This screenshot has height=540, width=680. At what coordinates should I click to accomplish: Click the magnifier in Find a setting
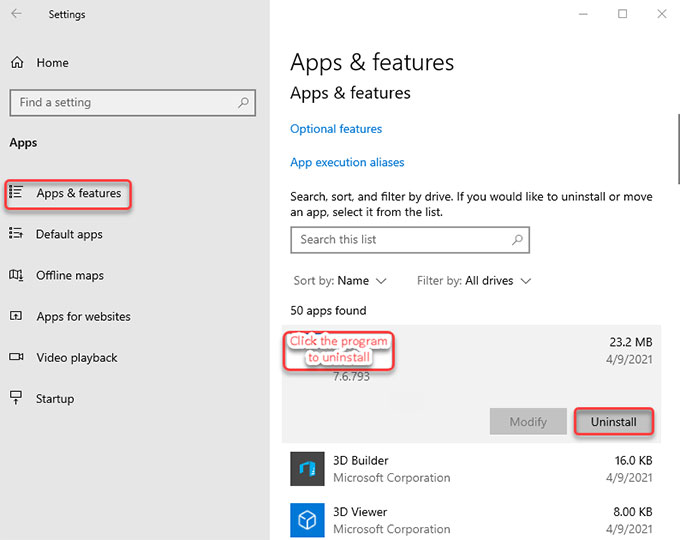[243, 103]
